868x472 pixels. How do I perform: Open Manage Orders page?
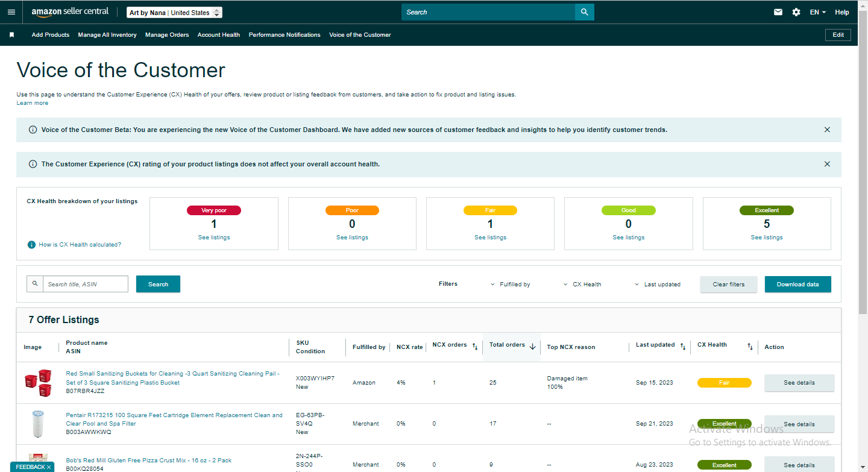[x=167, y=35]
